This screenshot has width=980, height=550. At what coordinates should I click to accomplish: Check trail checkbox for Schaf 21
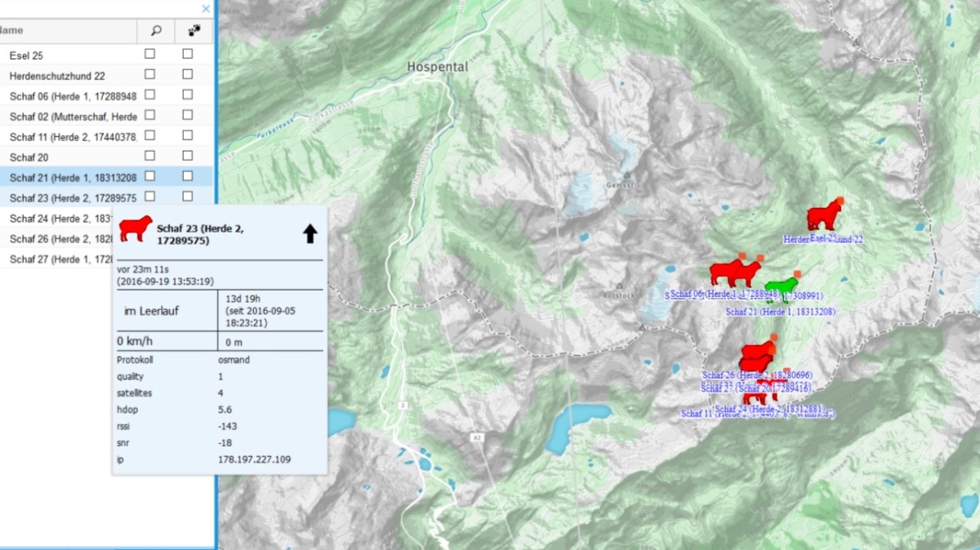point(188,175)
